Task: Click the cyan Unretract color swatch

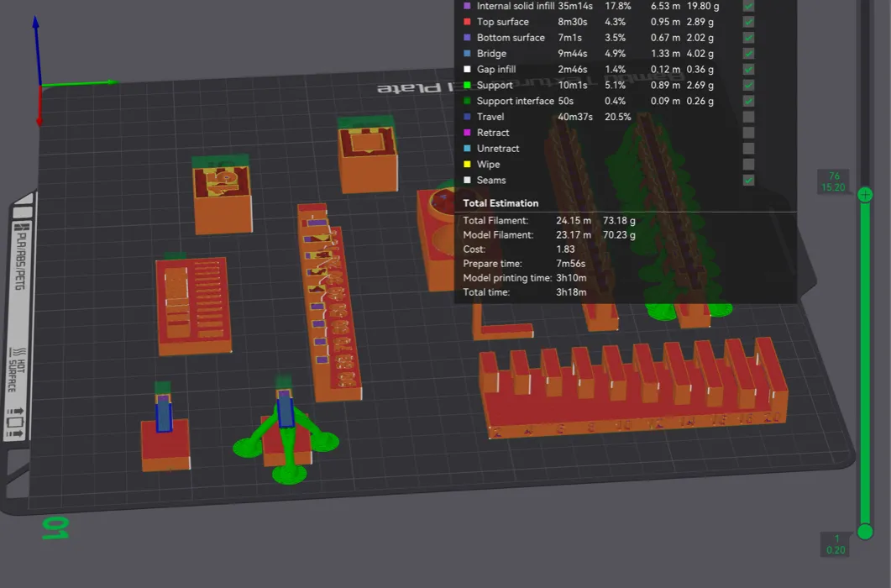Action: 467,149
